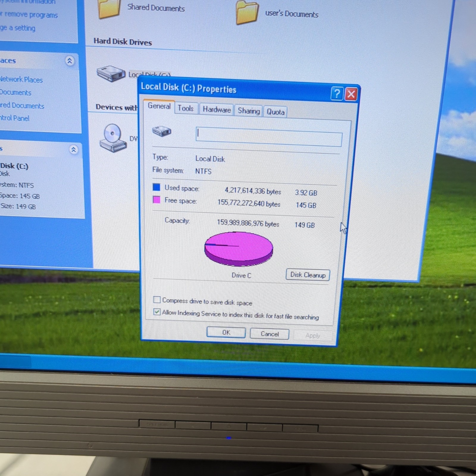The width and height of the screenshot is (476, 476).
Task: Click the 3.92 GB used size
Action: [x=306, y=193]
